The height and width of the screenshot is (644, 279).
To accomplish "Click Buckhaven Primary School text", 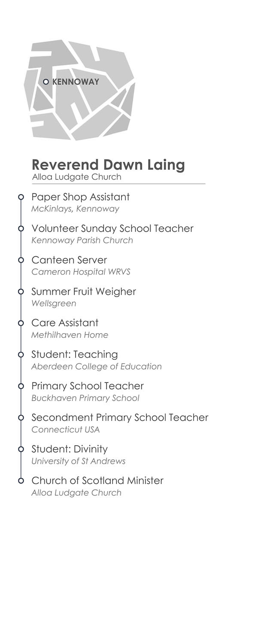I will point(85,398).
